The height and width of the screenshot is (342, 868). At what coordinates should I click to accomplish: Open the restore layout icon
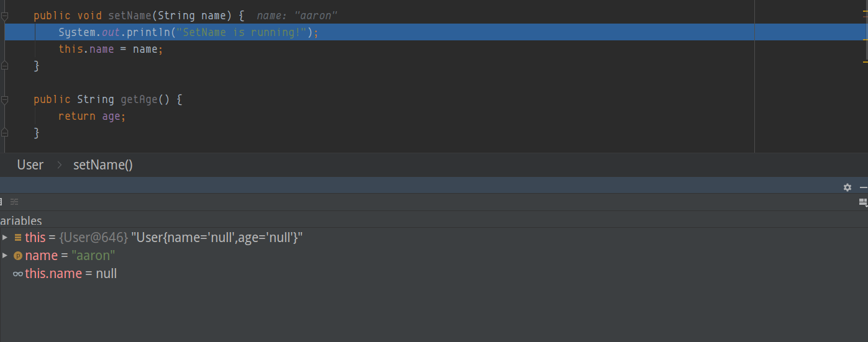[862, 202]
